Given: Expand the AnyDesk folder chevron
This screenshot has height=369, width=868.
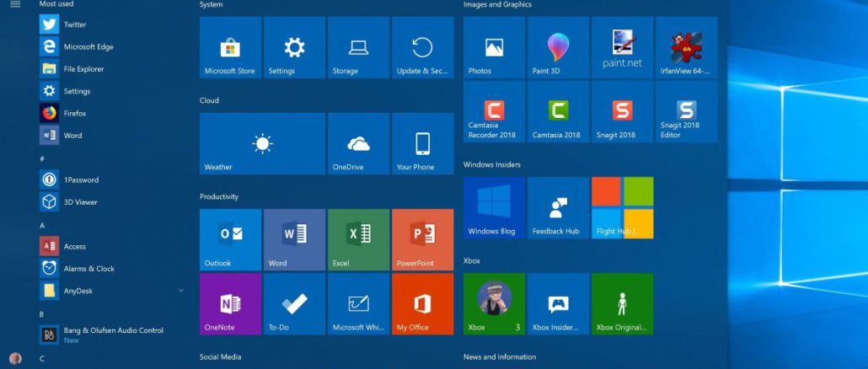Looking at the screenshot, I should point(181,291).
